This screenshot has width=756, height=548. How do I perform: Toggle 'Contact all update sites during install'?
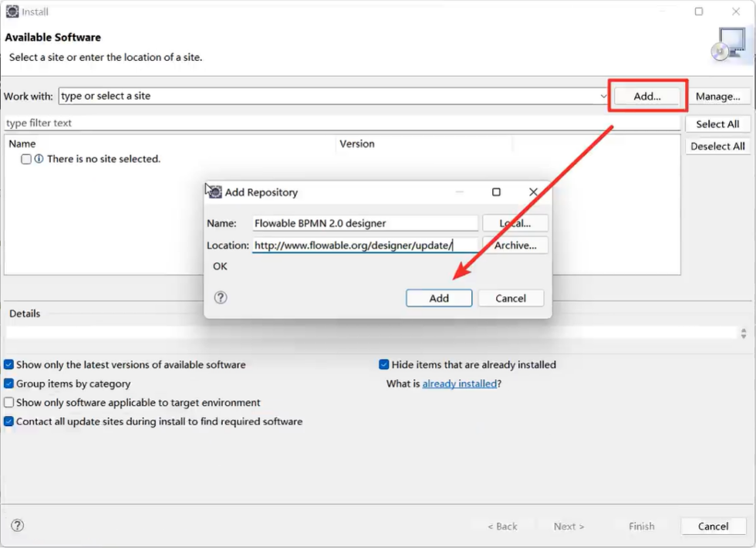[8, 421]
